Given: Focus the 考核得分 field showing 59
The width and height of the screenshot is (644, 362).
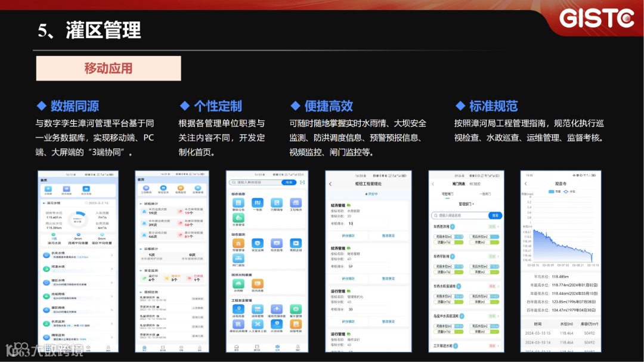Looking at the screenshot, I should [368, 267].
